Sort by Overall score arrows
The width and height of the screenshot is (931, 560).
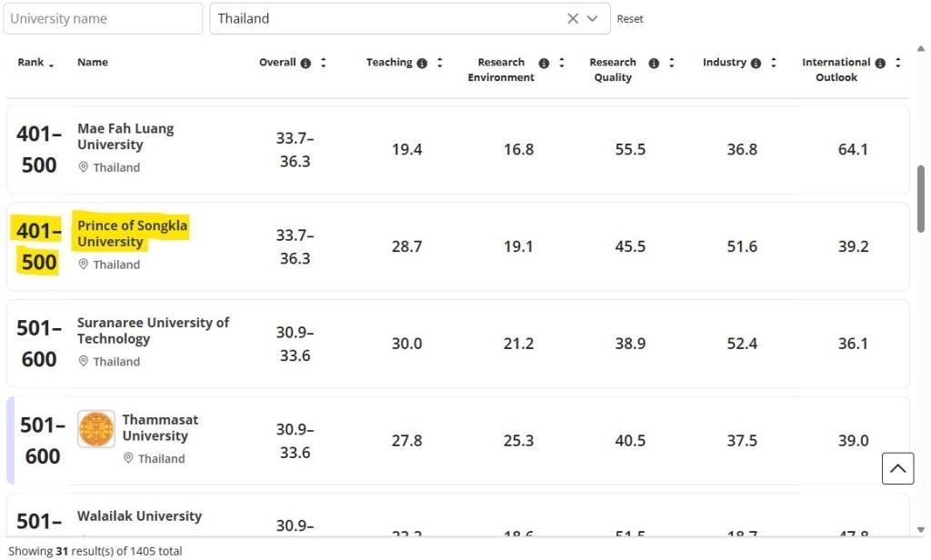[323, 63]
